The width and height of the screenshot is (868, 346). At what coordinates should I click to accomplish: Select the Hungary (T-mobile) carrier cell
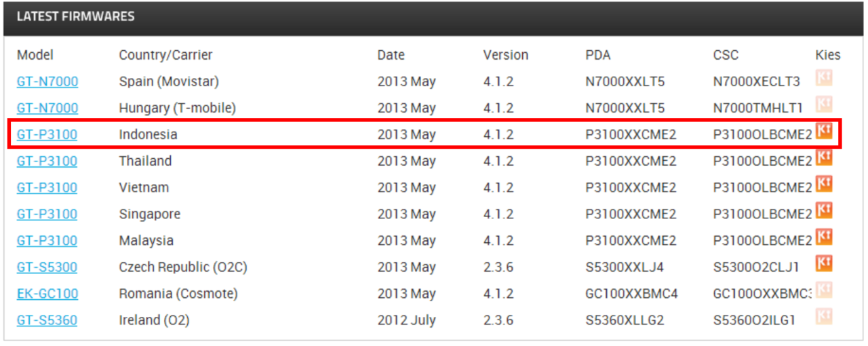(x=178, y=108)
